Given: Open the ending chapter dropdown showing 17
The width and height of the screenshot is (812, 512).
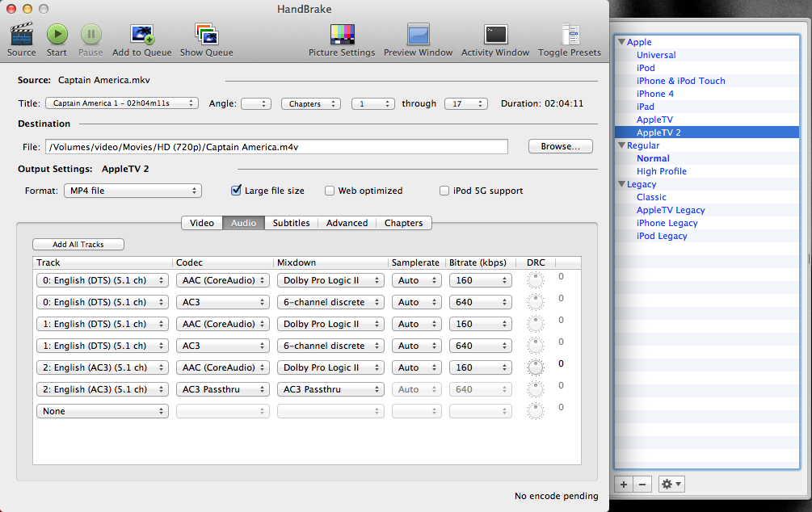Looking at the screenshot, I should 466,103.
